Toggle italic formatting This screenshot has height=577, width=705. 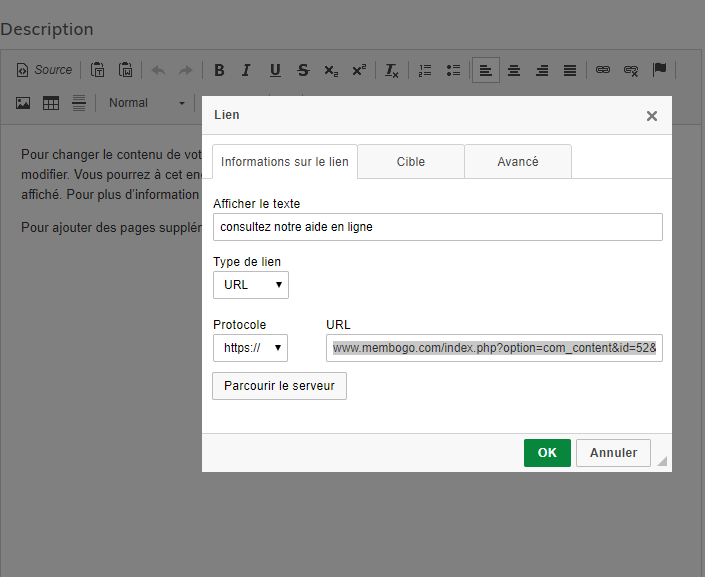247,70
